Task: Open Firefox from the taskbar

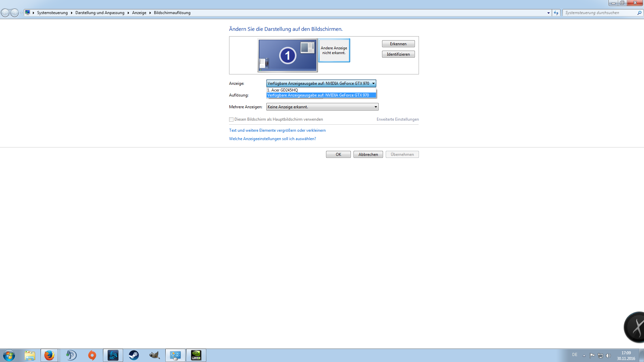Action: [49, 355]
